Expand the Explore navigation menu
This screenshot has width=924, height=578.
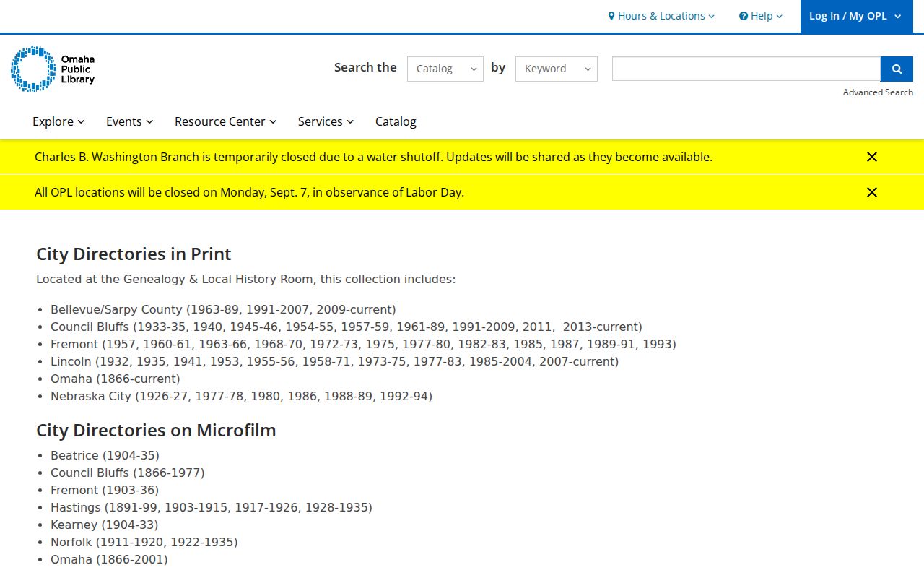(58, 121)
